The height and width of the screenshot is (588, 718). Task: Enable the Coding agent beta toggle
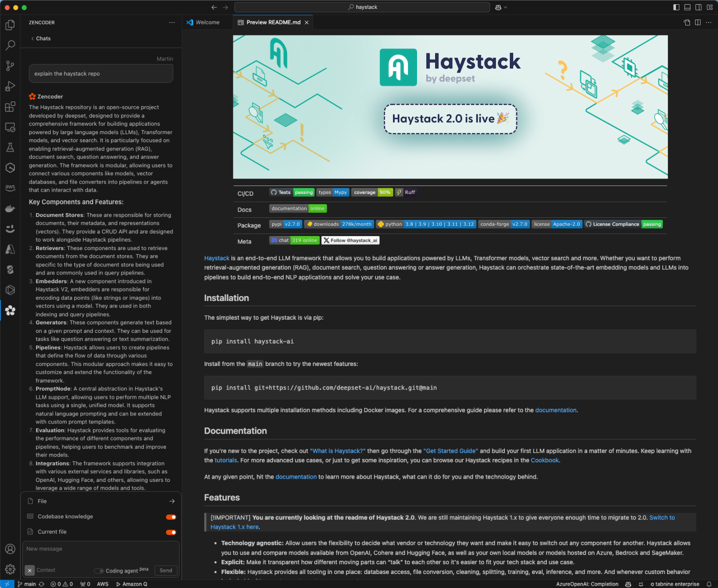click(99, 571)
